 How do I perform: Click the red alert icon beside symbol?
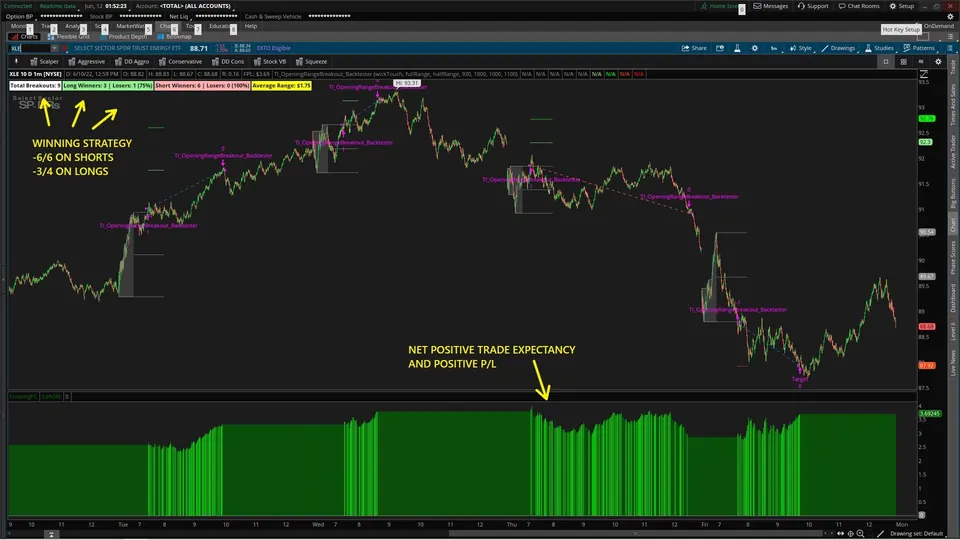64,48
